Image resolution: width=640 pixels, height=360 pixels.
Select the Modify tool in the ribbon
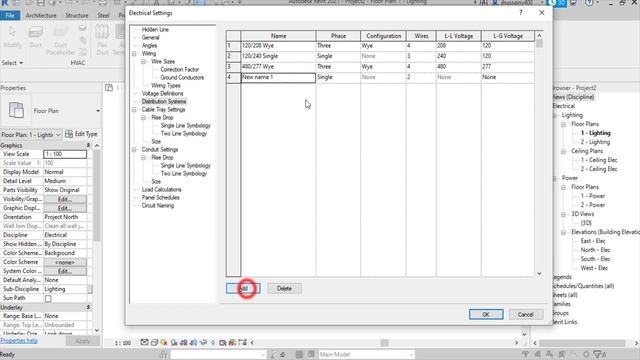12,37
